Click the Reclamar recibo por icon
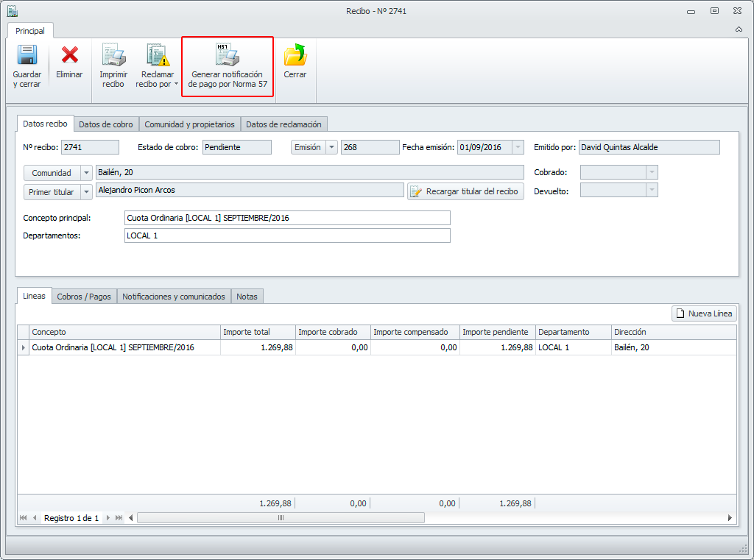Screen dimensions: 754x560 coord(158,54)
